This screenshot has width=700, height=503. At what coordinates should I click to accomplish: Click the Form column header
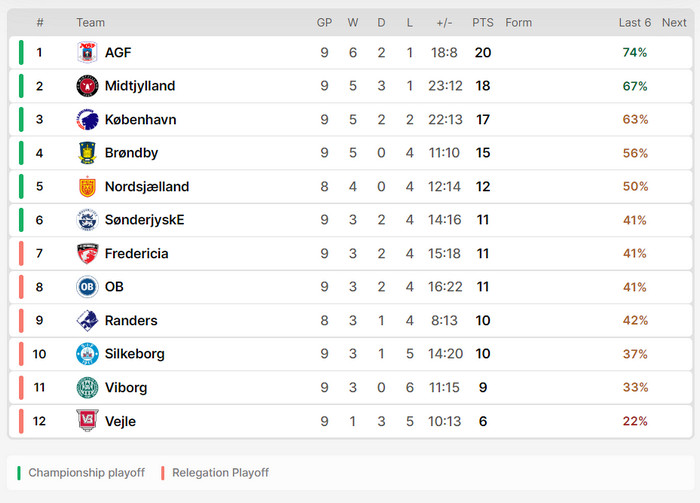pos(518,23)
